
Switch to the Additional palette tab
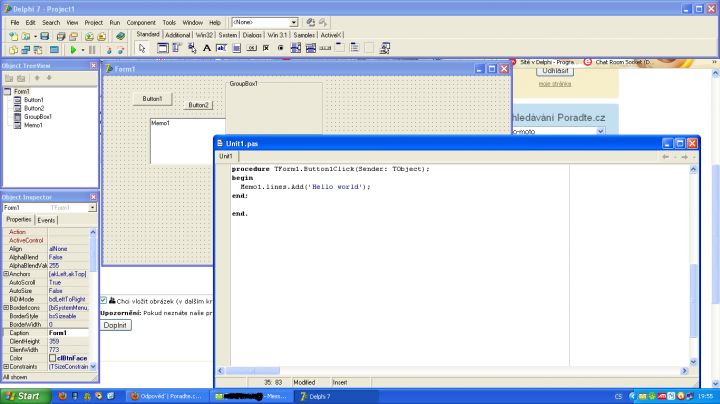177,35
